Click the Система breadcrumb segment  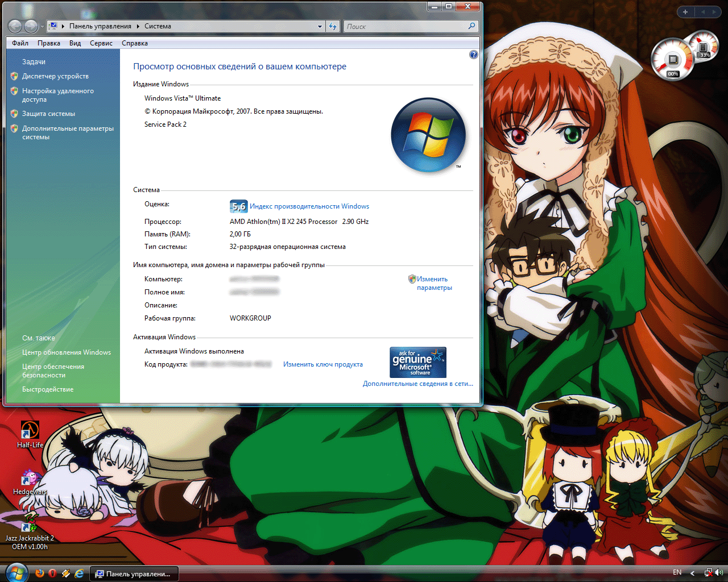click(x=158, y=26)
